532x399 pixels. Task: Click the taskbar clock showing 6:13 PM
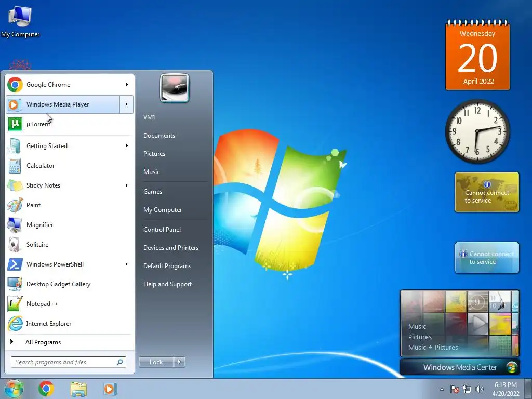point(506,389)
